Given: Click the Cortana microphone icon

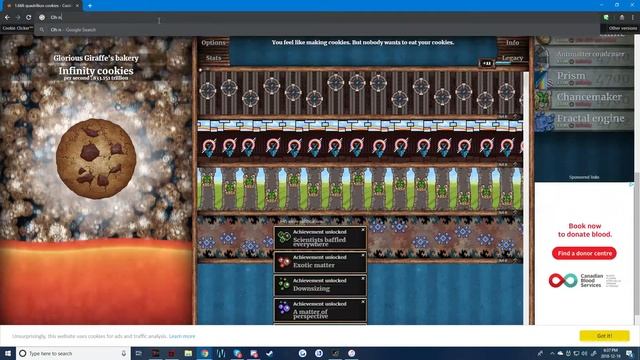Looking at the screenshot, I should pos(124,353).
